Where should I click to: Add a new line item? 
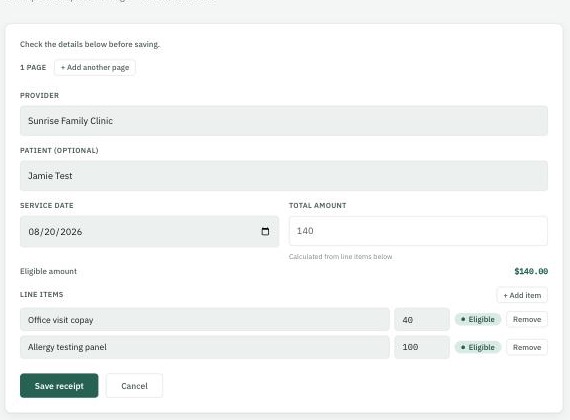[522, 295]
